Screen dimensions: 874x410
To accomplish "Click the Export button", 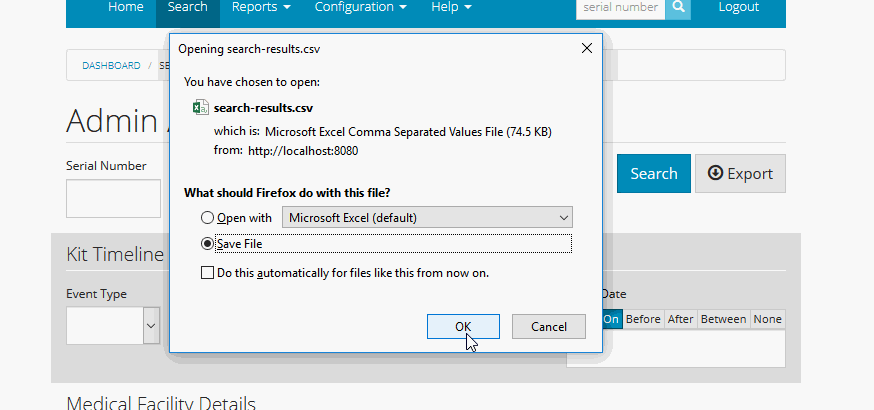I will tap(740, 173).
